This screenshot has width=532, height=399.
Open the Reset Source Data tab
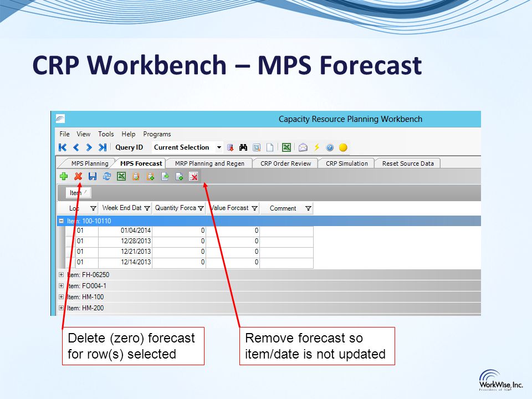point(408,163)
